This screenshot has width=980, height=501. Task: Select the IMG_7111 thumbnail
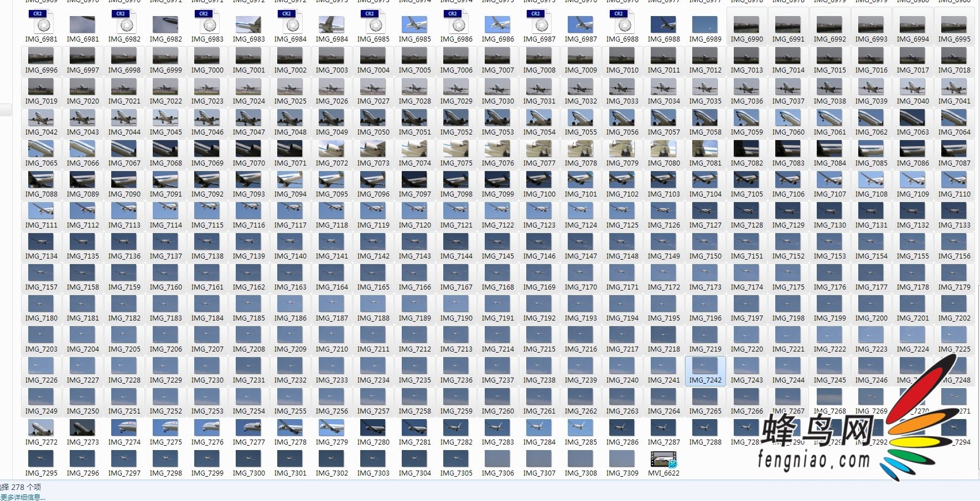(41, 210)
